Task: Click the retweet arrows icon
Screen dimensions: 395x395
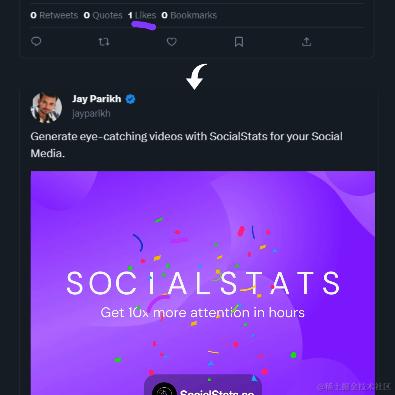Action: tap(104, 42)
